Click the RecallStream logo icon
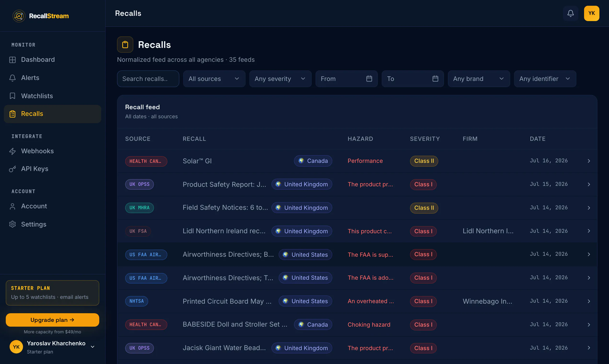 point(19,16)
